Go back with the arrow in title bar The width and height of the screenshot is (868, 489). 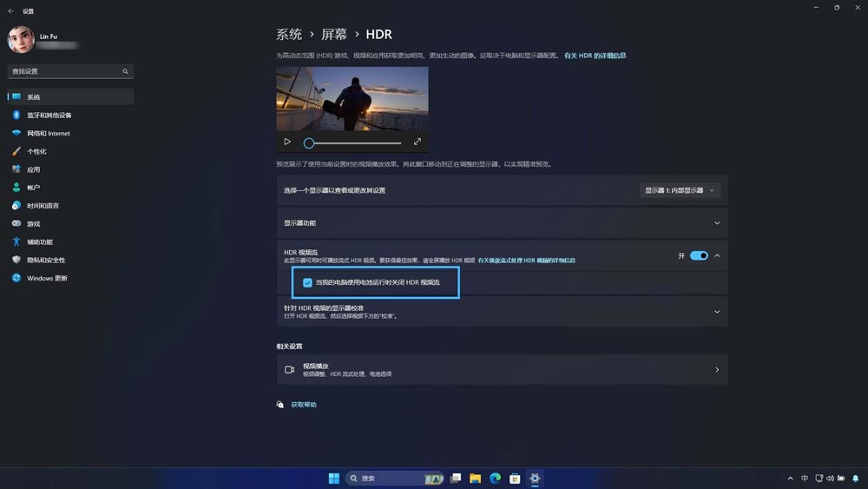coord(11,11)
